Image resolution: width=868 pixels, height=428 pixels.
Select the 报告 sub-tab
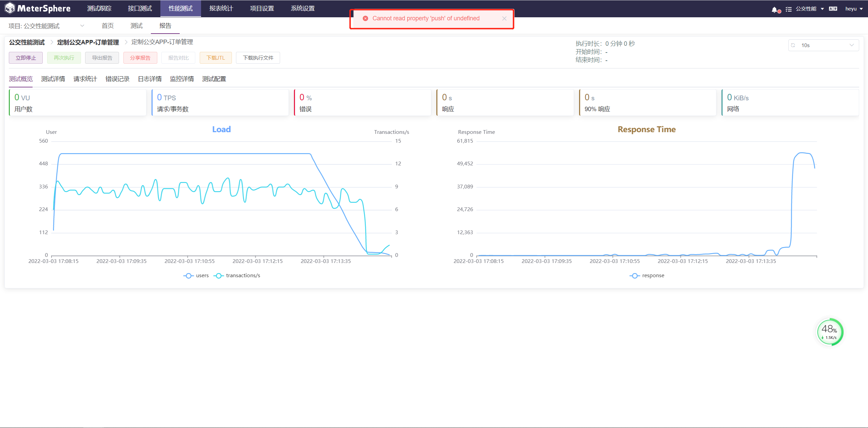point(165,26)
